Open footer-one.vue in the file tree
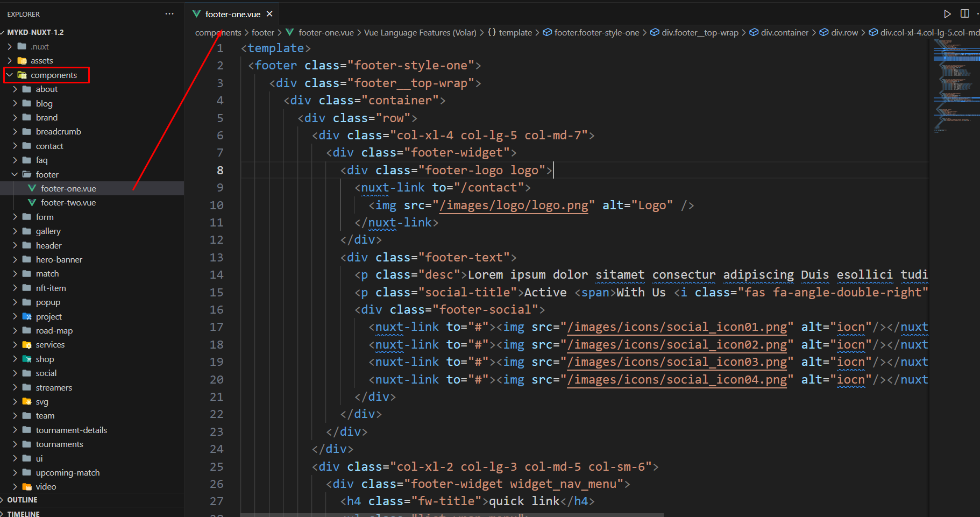 pyautogui.click(x=68, y=189)
